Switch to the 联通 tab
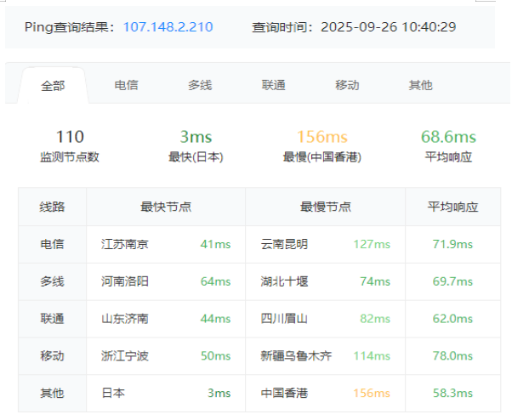This screenshot has height=420, width=512. [273, 85]
